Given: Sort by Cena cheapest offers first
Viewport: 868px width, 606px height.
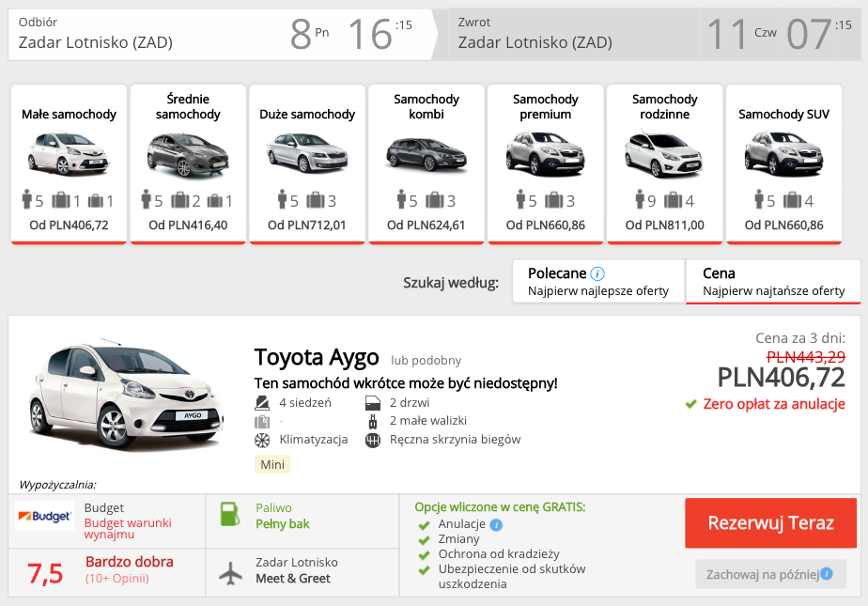Looking at the screenshot, I should (773, 281).
